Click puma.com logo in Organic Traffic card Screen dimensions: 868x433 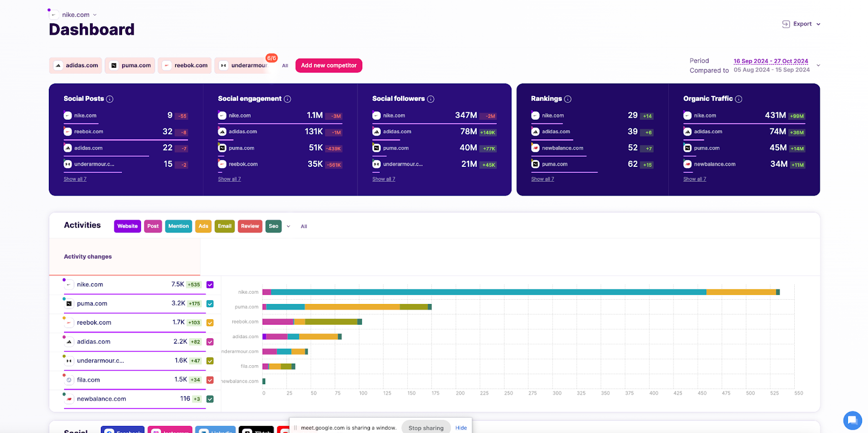[x=687, y=148]
